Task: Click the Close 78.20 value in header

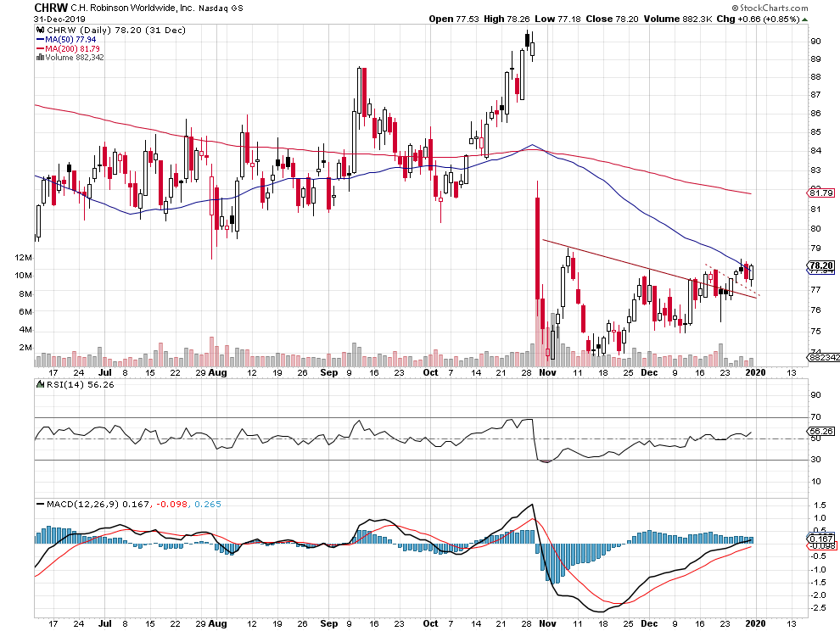Action: tap(612, 19)
